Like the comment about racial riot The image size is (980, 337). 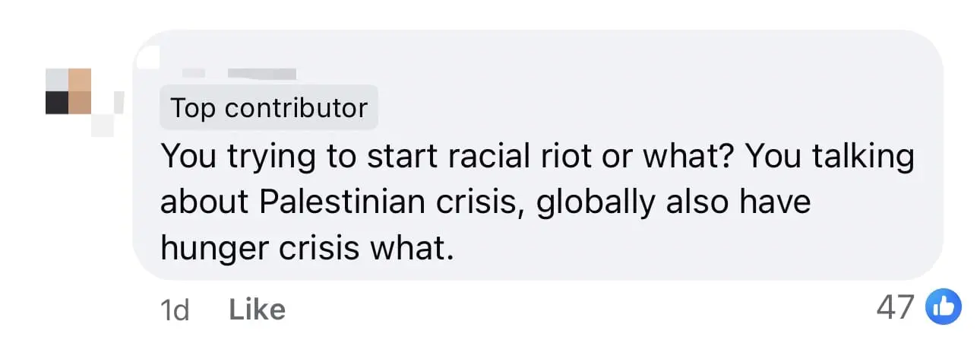[x=257, y=309]
